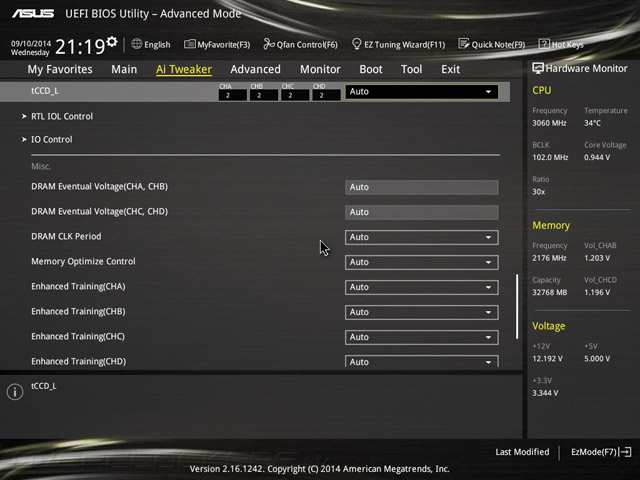Click the CPU temperature 34°C value
640x480 pixels.
592,123
